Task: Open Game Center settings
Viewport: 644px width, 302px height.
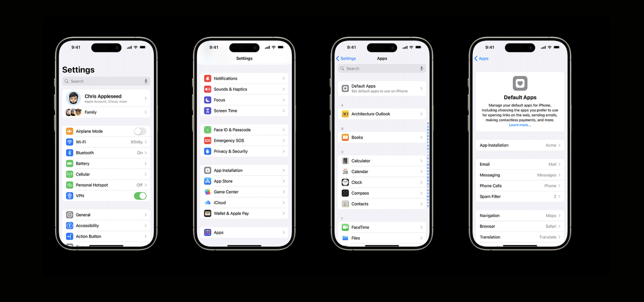Action: (244, 192)
